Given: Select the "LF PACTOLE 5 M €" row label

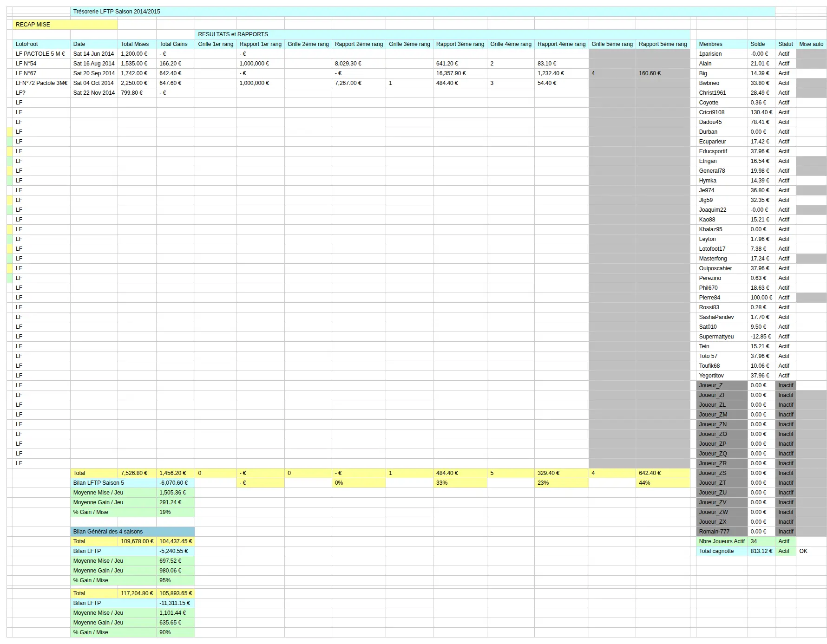Looking at the screenshot, I should (x=41, y=54).
